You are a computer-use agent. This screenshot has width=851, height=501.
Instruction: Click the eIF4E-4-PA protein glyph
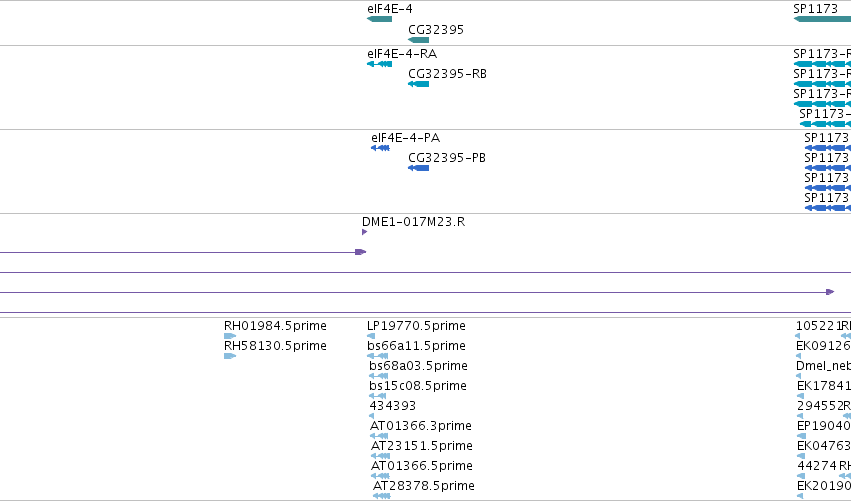point(380,148)
